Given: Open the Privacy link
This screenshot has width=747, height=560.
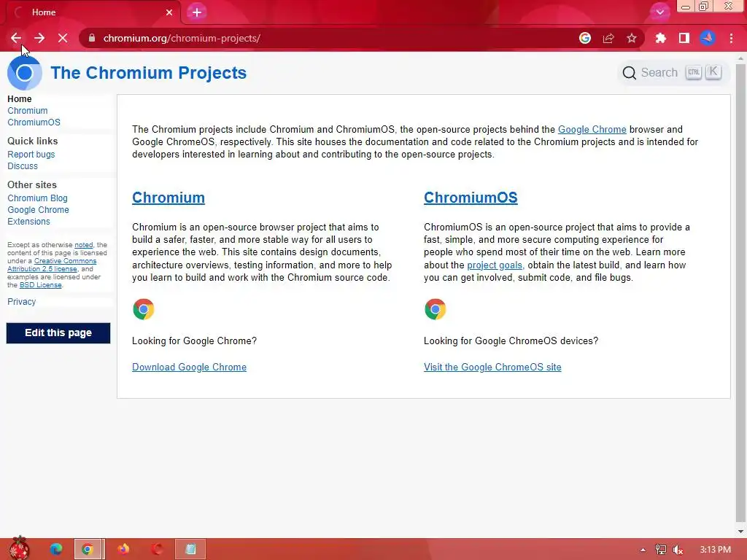Looking at the screenshot, I should coord(21,301).
